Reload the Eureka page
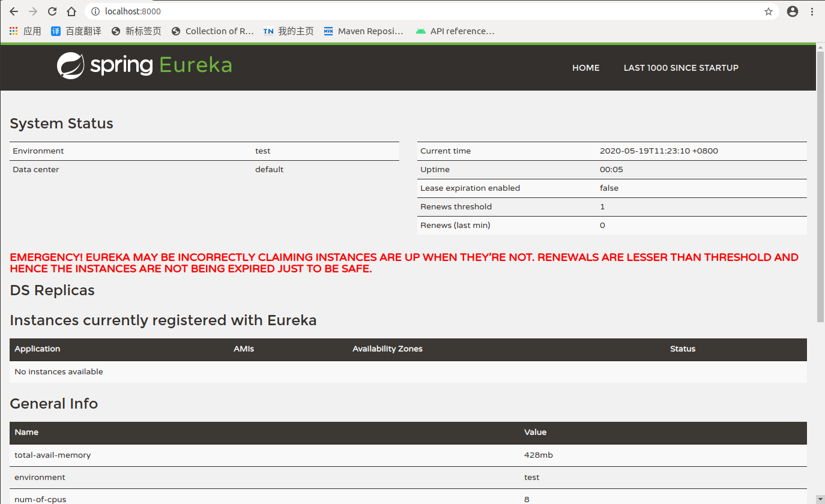This screenshot has width=825, height=504. coord(52,11)
